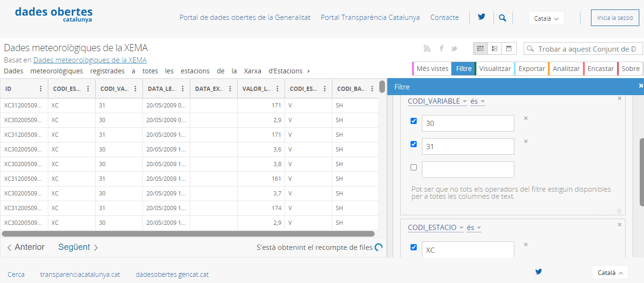Remove the value 30 filter condition
This screenshot has height=283, width=644.
(526, 118)
